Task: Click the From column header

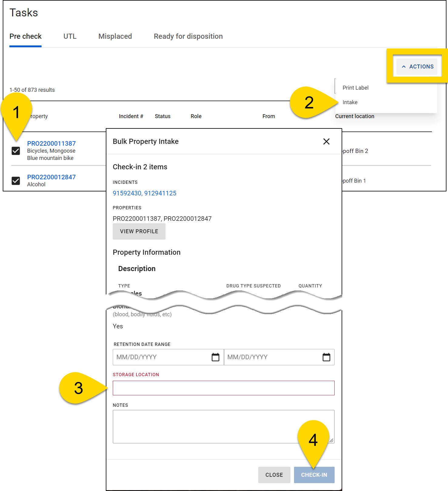Action: [x=269, y=116]
